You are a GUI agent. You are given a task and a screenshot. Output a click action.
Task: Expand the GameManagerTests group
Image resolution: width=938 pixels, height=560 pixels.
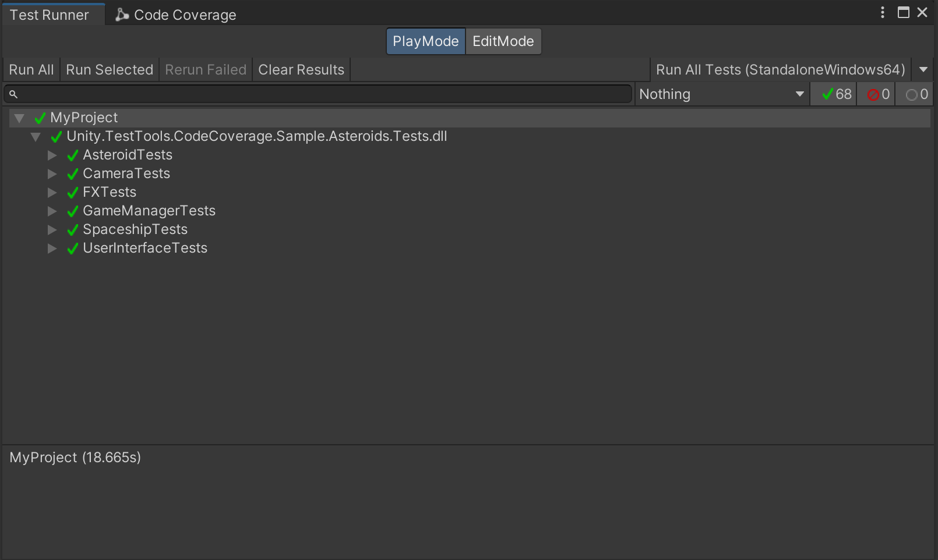pyautogui.click(x=52, y=211)
